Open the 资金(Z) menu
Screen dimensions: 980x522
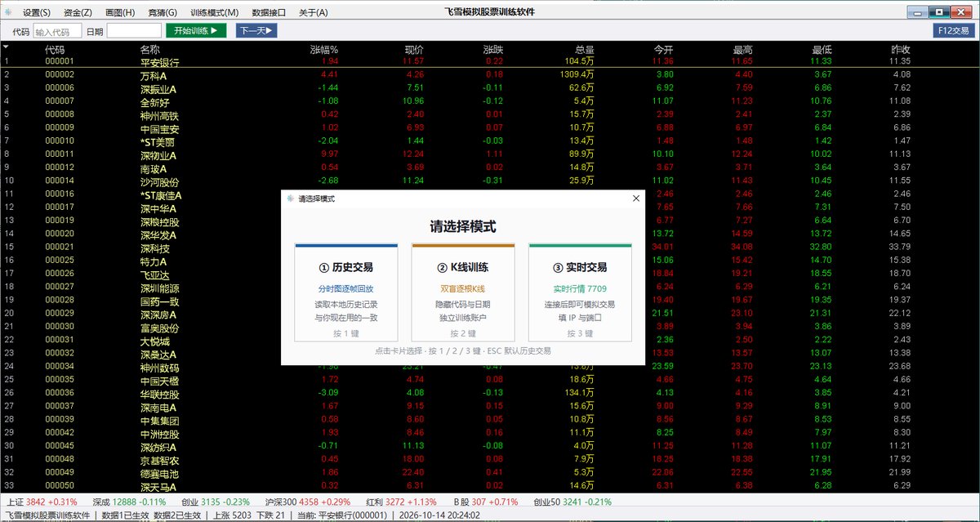click(x=78, y=12)
